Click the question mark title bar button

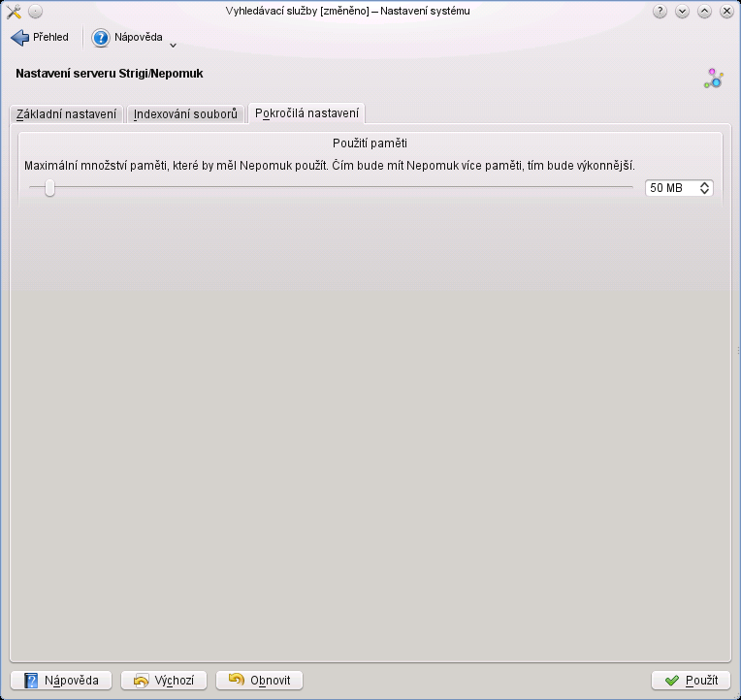pos(660,11)
